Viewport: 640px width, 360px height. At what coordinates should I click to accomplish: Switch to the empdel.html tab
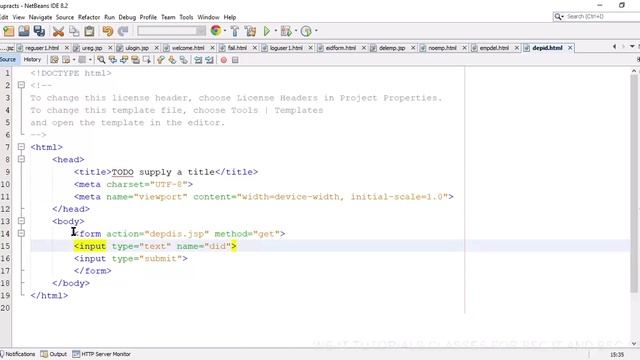tap(494, 48)
